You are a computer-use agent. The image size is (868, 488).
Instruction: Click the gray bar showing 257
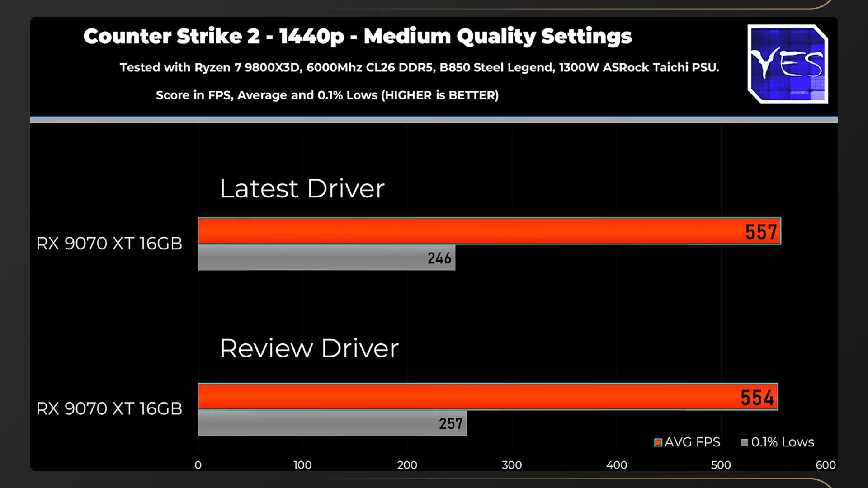tap(331, 423)
